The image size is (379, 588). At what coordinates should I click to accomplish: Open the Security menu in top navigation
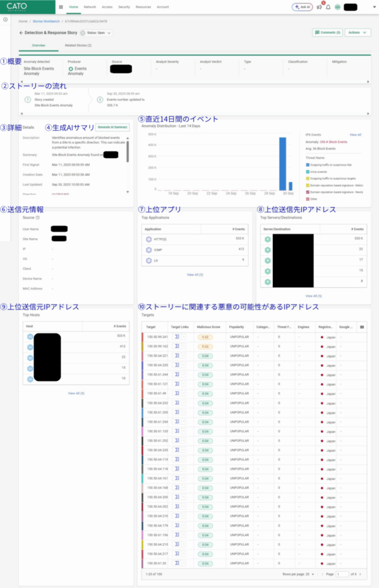pyautogui.click(x=124, y=7)
